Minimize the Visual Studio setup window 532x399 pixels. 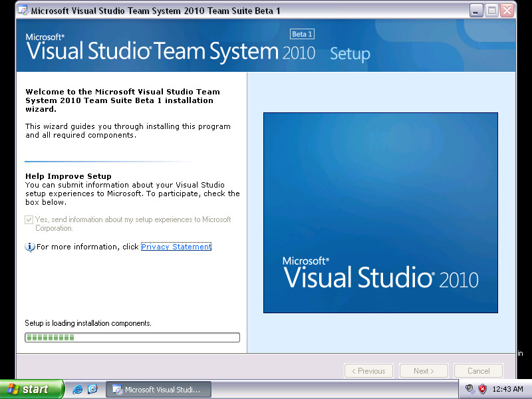476,11
